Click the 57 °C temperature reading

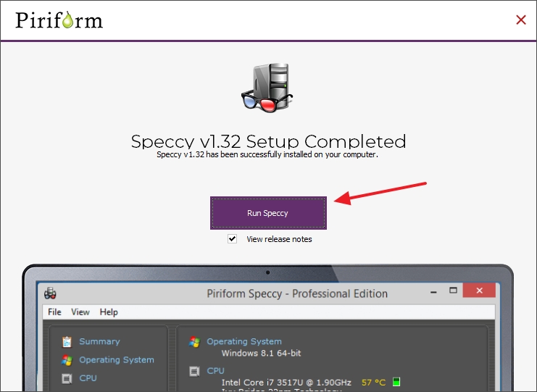click(x=373, y=382)
